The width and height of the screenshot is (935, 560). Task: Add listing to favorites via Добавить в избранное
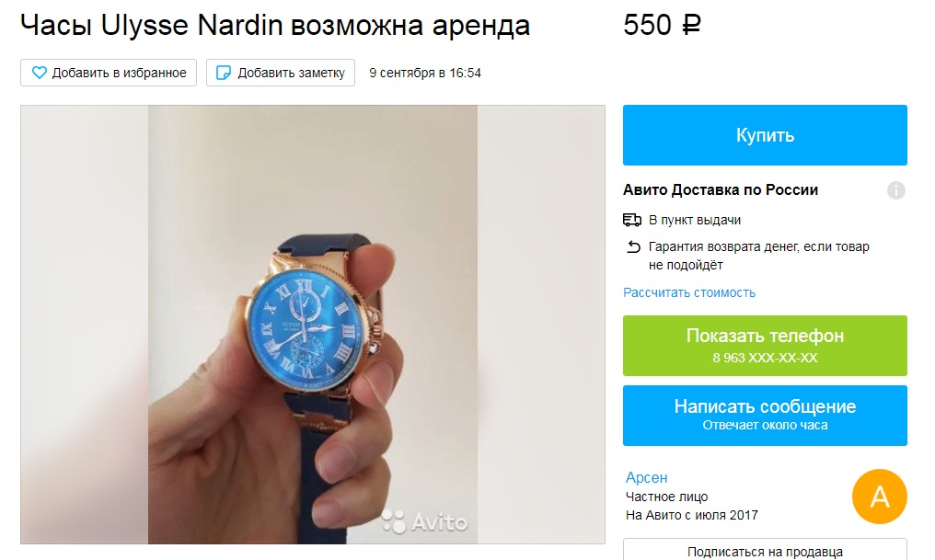109,73
